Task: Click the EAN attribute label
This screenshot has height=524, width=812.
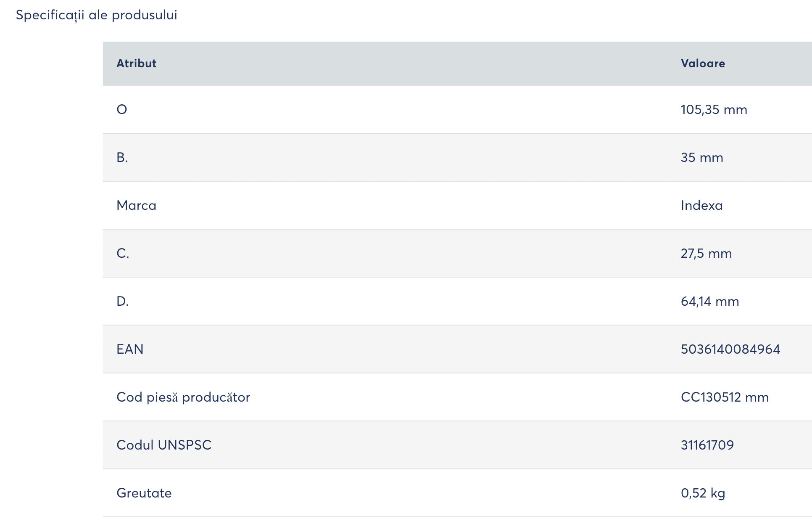Action: (x=130, y=349)
